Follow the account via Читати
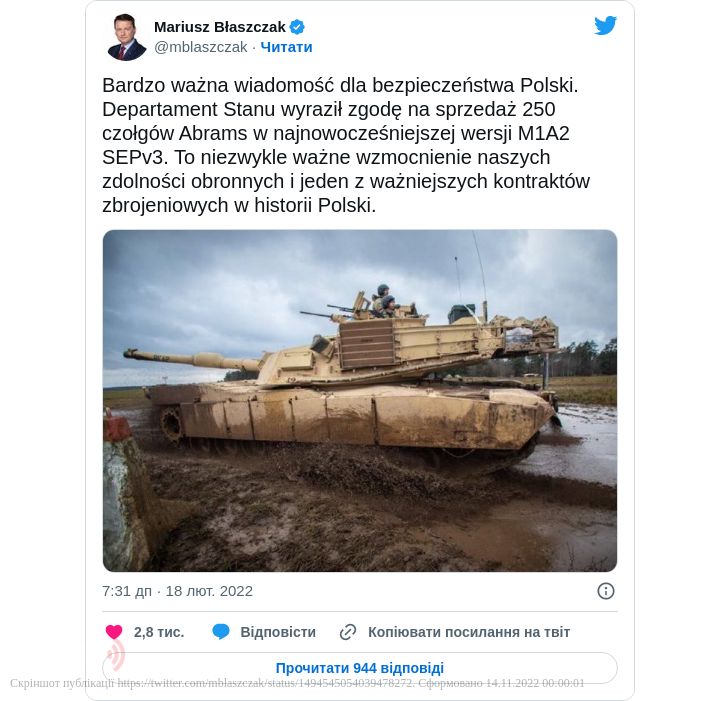Image resolution: width=720 pixels, height=701 pixels. pyautogui.click(x=287, y=47)
